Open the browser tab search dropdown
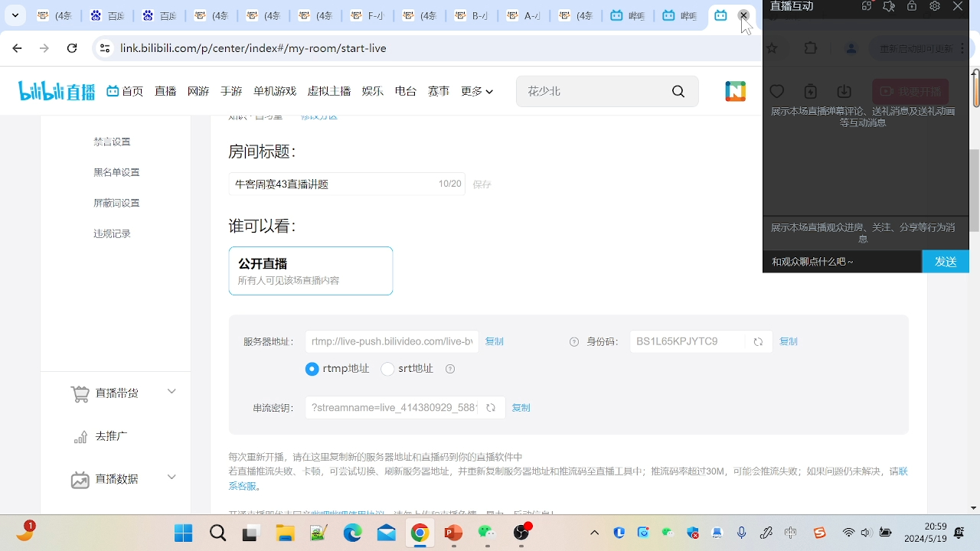Viewport: 980px width, 551px height. point(15,15)
